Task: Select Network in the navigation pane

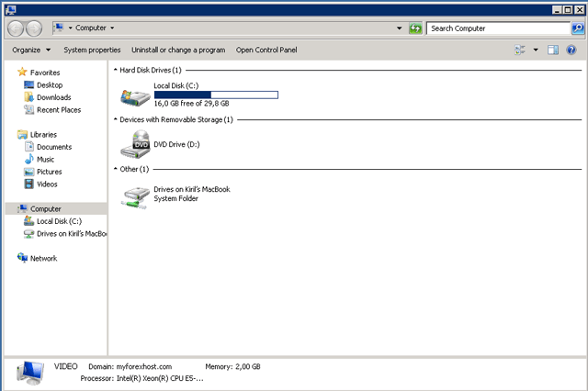Action: point(43,258)
